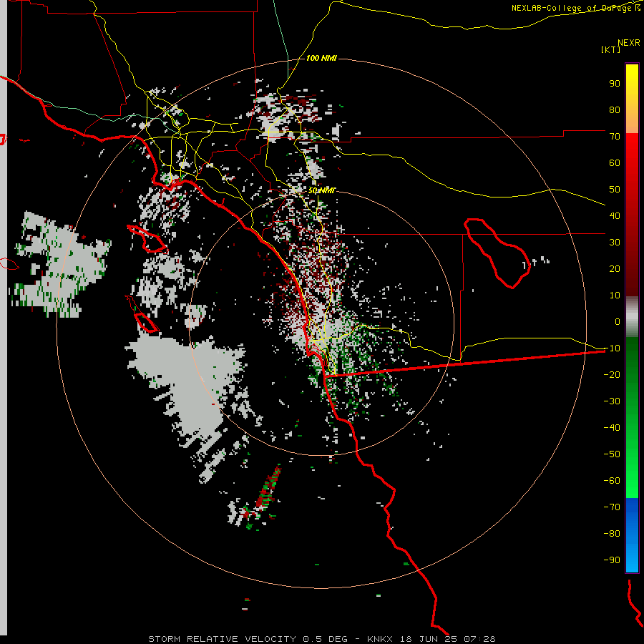Image resolution: width=644 pixels, height=644 pixels.
Task: Click the KNKX station identifier in the caption
Action: coord(379,639)
